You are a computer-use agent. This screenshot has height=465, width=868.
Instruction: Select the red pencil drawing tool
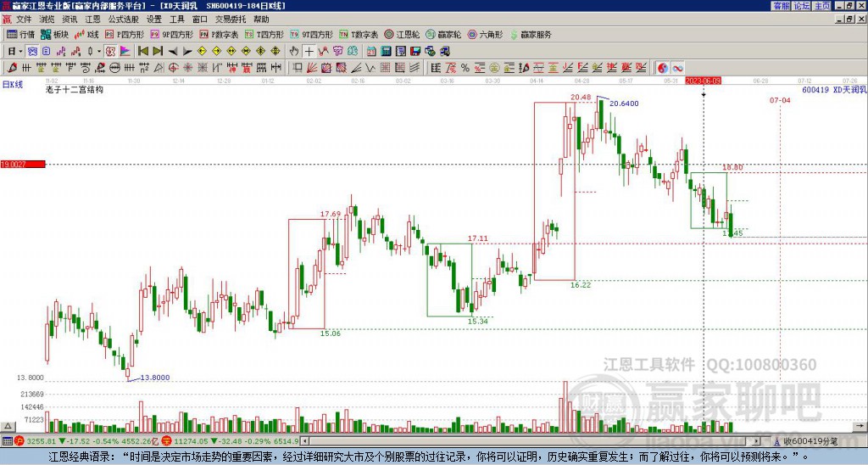point(12,68)
